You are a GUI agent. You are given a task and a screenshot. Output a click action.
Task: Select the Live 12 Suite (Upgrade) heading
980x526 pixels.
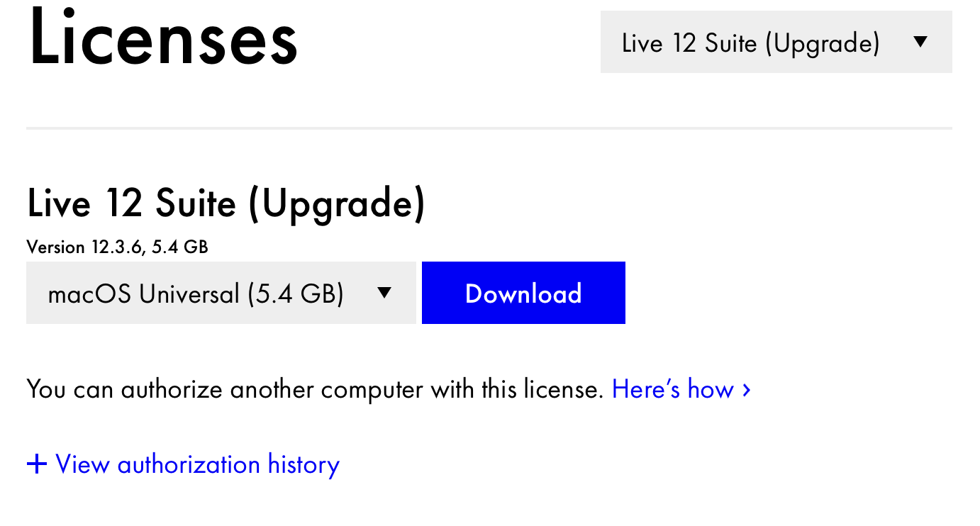pos(227,203)
